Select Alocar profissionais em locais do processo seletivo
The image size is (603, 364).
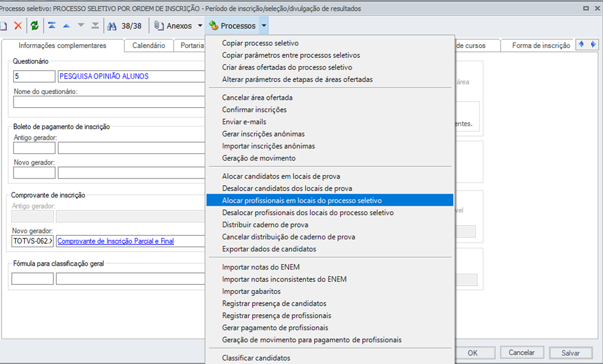(x=330, y=200)
